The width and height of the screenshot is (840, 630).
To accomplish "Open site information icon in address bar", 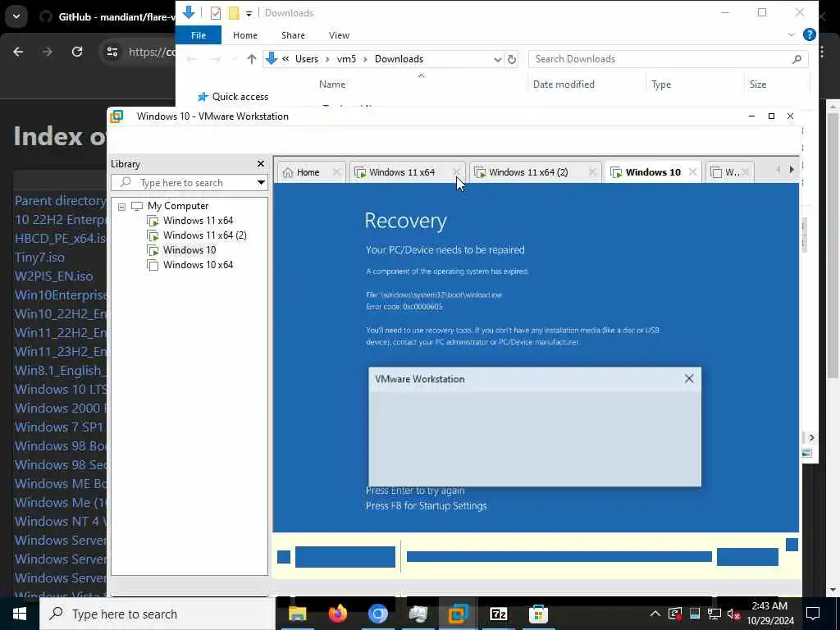I will 112,52.
